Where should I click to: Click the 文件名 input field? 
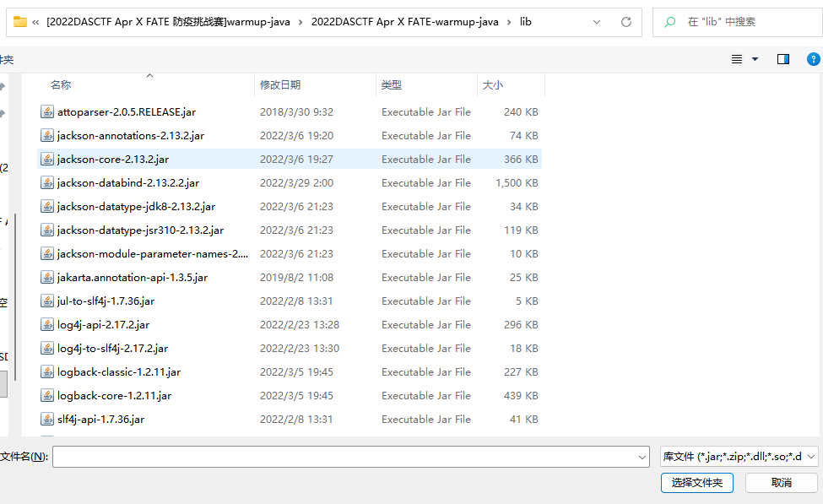pos(344,457)
